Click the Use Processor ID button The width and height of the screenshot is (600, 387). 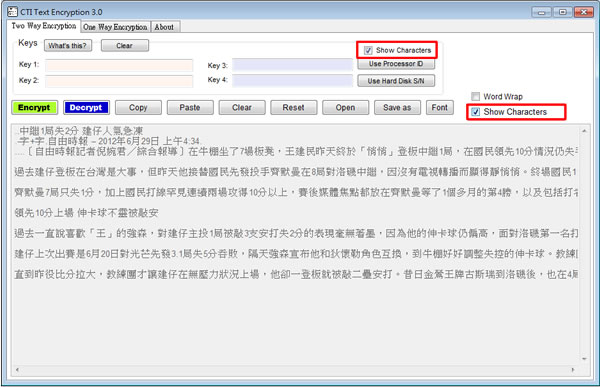click(396, 64)
